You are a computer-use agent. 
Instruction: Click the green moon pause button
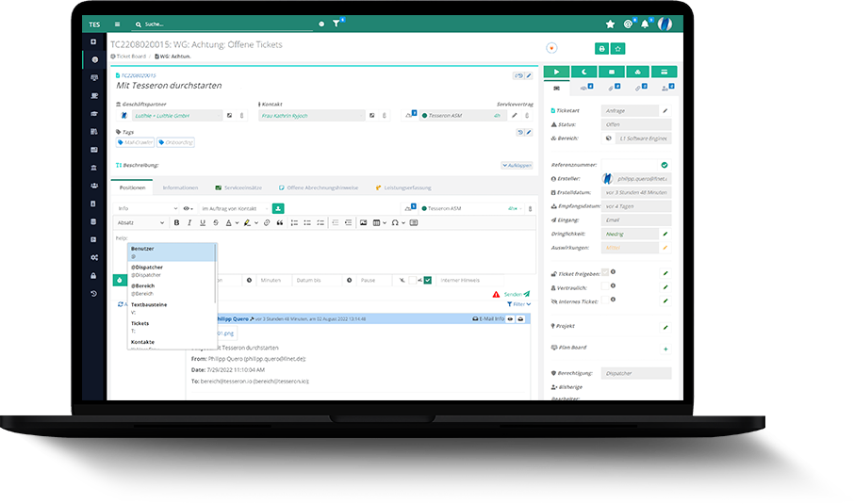tap(583, 72)
